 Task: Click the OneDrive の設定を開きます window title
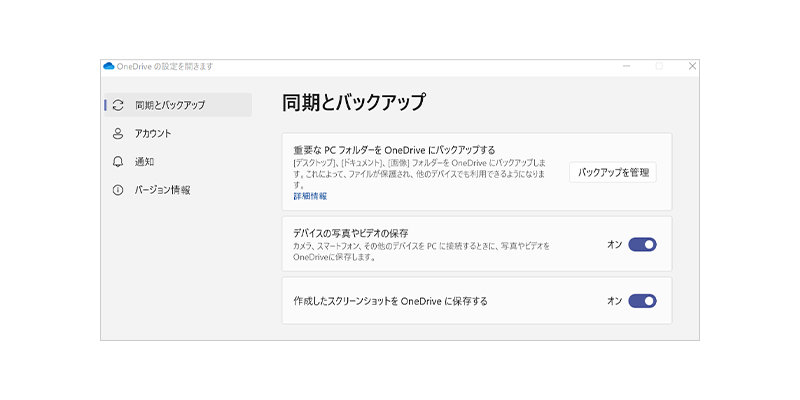pos(165,66)
